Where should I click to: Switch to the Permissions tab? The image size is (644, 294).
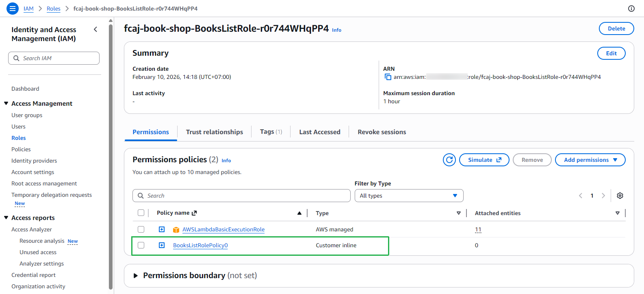click(151, 132)
